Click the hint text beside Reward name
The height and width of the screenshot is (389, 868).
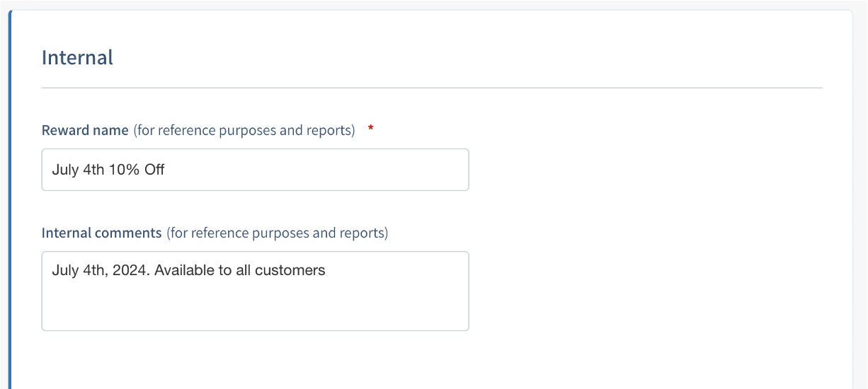[244, 131]
